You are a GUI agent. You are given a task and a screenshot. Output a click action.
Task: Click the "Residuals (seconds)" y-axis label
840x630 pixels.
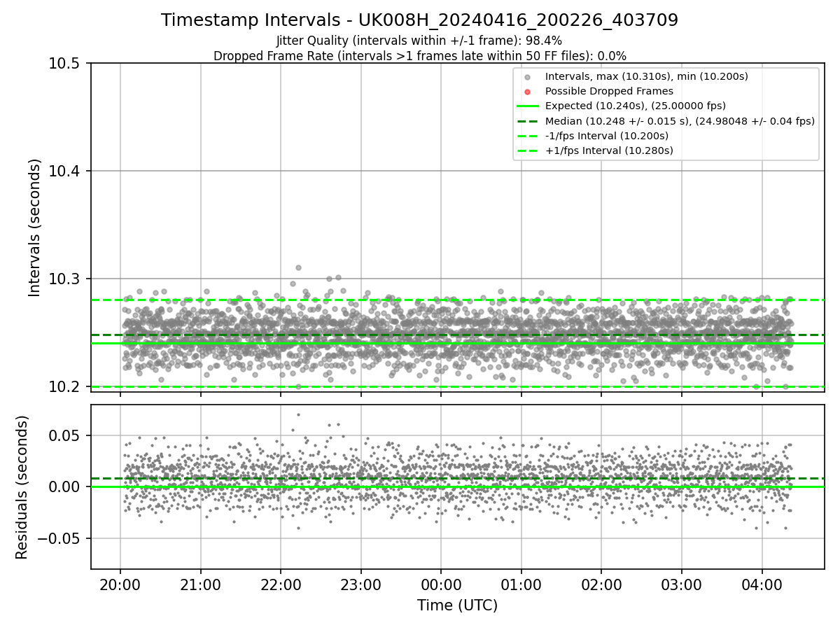pyautogui.click(x=22, y=487)
